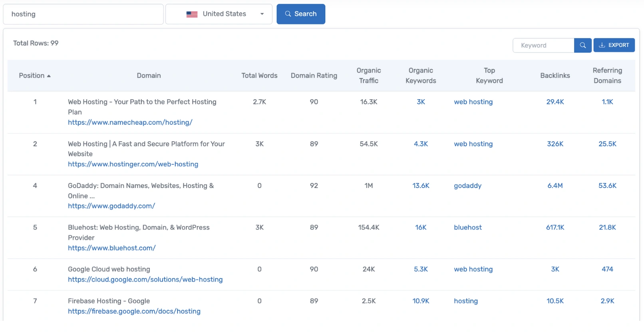Click the Namecheap page title text

point(142,107)
